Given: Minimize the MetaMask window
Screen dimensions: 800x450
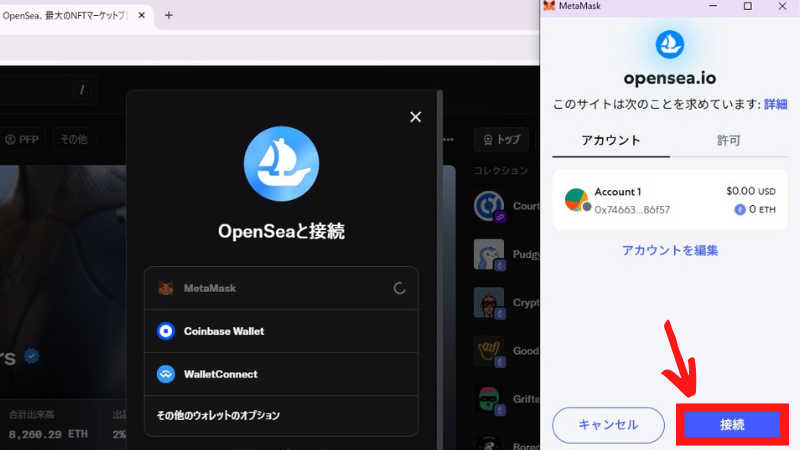Looking at the screenshot, I should pyautogui.click(x=713, y=6).
